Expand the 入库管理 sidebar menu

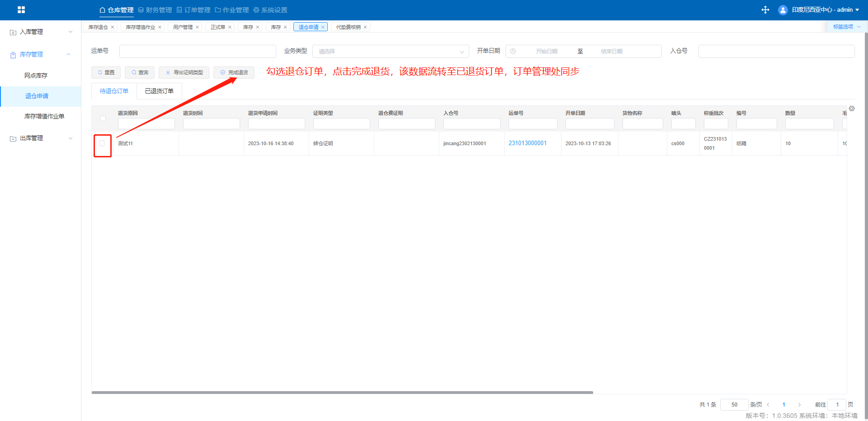point(41,32)
